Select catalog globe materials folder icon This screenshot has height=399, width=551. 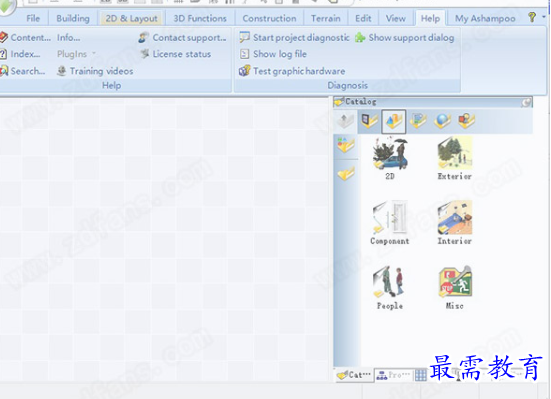[x=442, y=121]
